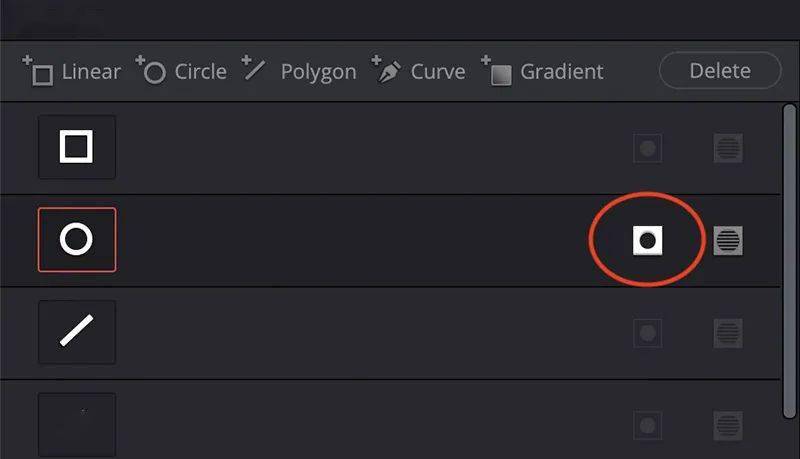Add a Linear power window
This screenshot has height=459, width=800.
72,72
